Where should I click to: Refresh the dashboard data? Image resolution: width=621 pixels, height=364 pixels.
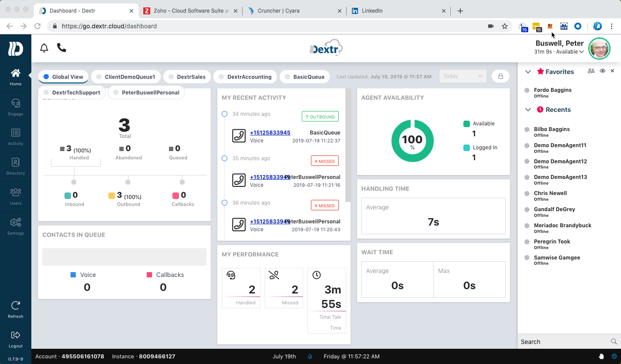coord(16,309)
